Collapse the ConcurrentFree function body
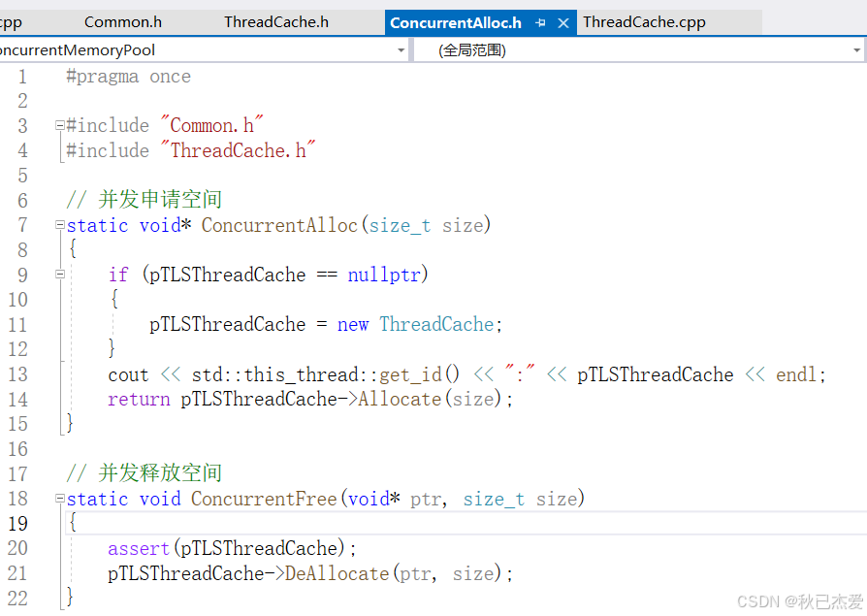The image size is (867, 616). click(59, 499)
